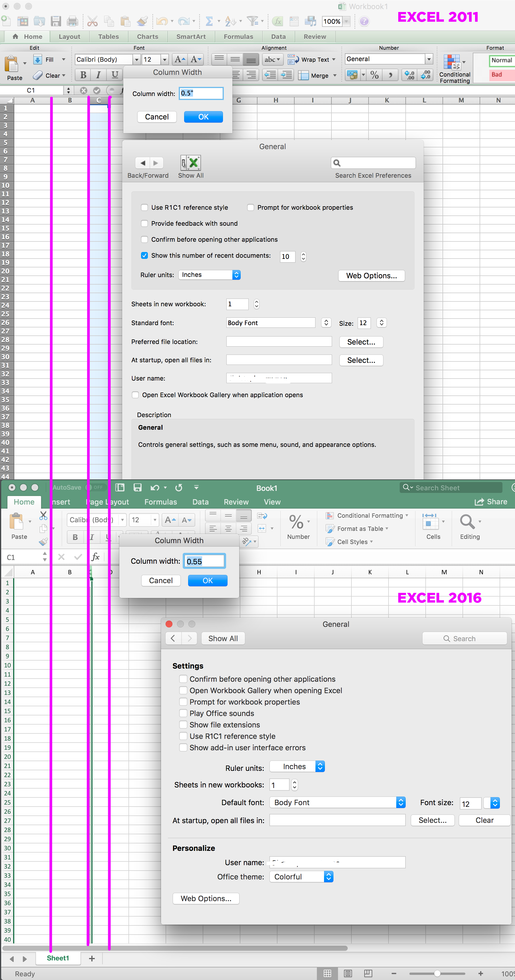Open the SmartArt tab in Workbook1 ribbon
The image size is (515, 980).
191,37
